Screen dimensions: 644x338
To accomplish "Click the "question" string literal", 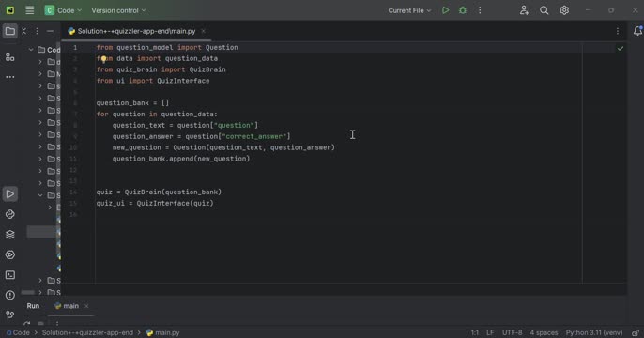I will pos(234,125).
